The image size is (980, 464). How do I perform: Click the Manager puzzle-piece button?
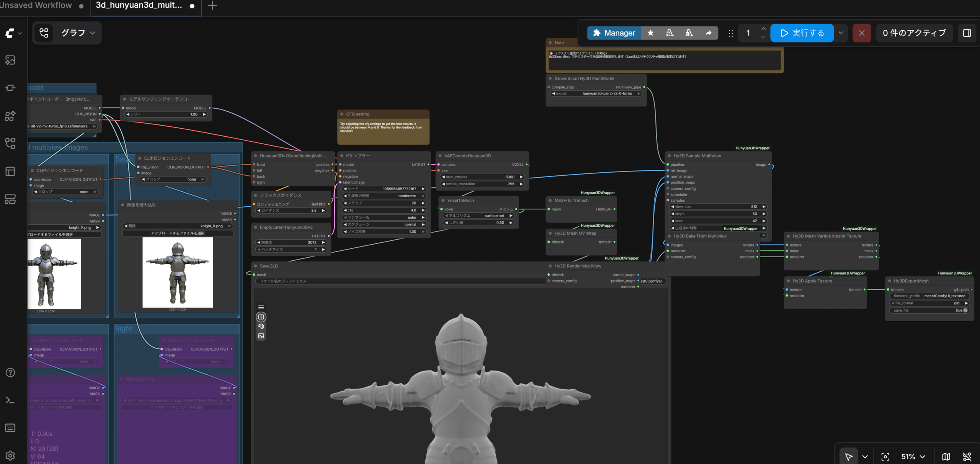[614, 33]
